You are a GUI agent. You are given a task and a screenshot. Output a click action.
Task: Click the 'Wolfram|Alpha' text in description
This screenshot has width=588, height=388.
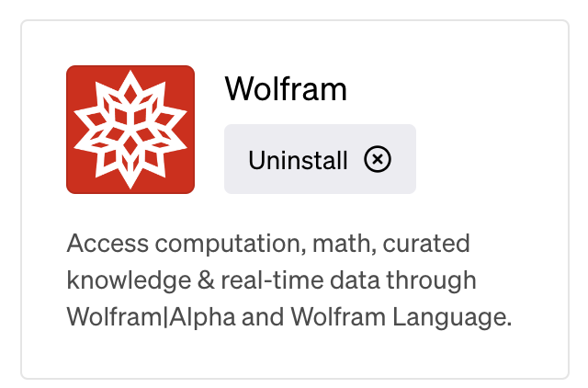click(151, 317)
